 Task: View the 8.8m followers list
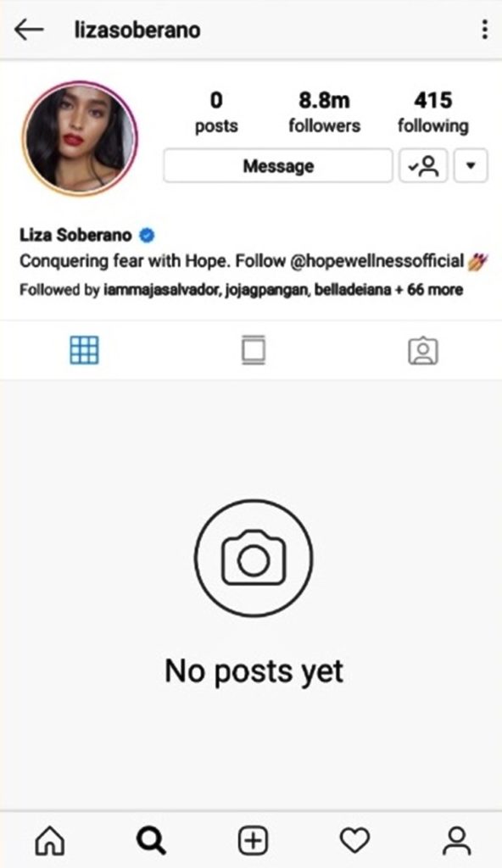coord(325,112)
